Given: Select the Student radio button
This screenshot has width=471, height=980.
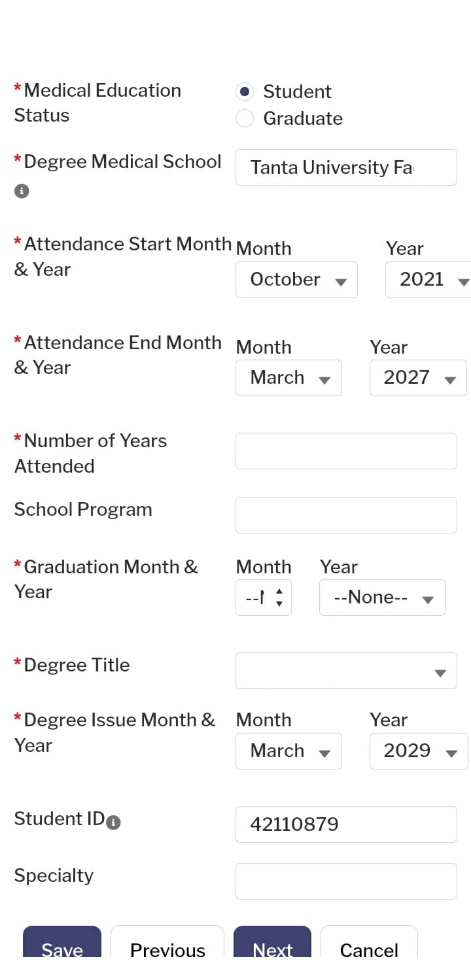Looking at the screenshot, I should tap(245, 92).
